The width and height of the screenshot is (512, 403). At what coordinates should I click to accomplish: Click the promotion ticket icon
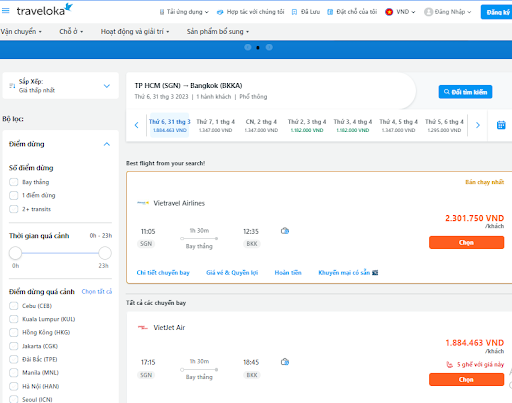(x=375, y=273)
